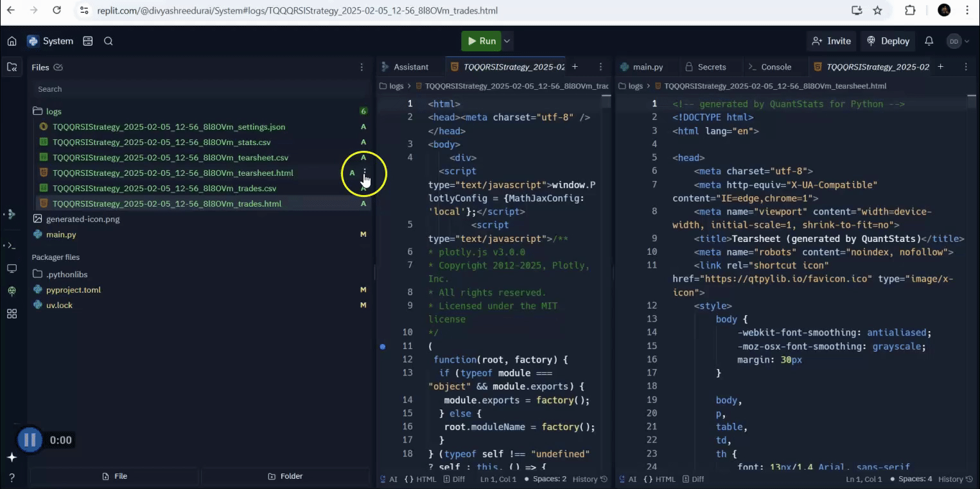980x489 pixels.
Task: Create a new folder with Folder button
Action: coord(285,476)
